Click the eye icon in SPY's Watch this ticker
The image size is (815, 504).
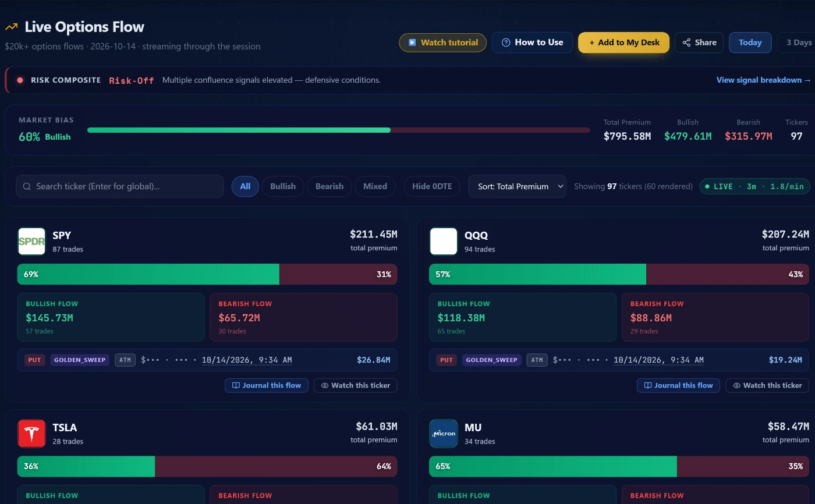(x=325, y=385)
